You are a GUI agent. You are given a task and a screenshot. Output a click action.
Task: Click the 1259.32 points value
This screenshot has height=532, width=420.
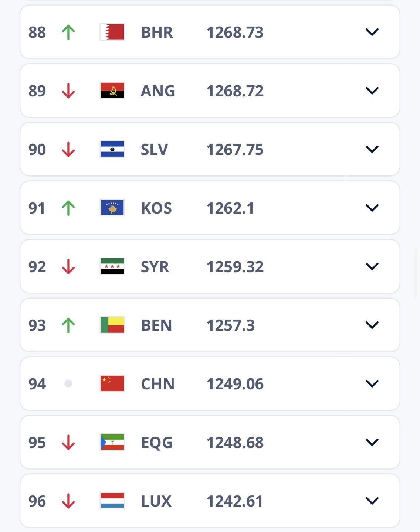tap(235, 267)
